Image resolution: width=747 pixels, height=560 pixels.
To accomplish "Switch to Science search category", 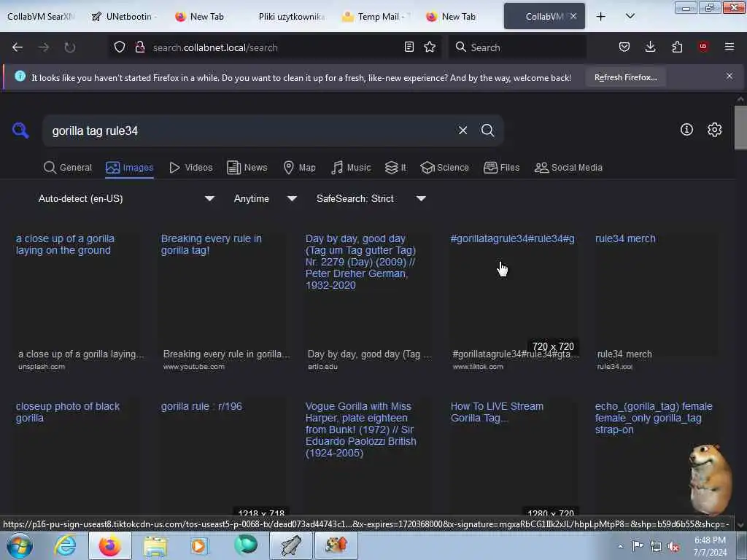I will click(x=444, y=168).
